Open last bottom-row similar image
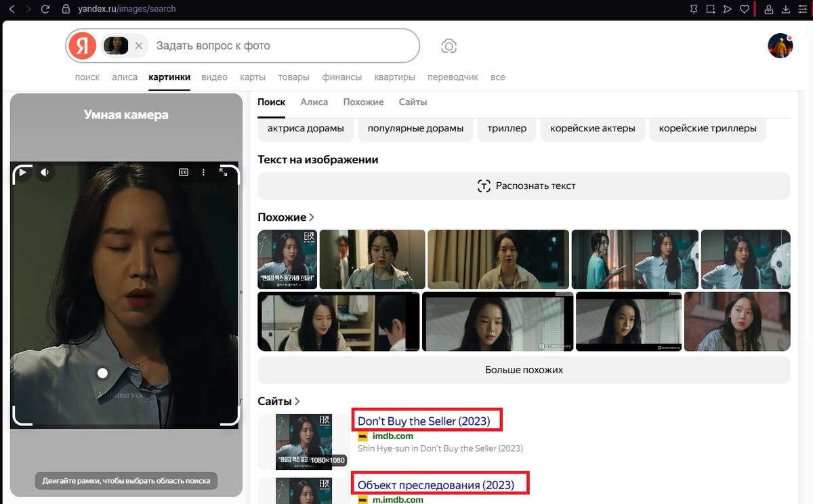 pyautogui.click(x=737, y=321)
